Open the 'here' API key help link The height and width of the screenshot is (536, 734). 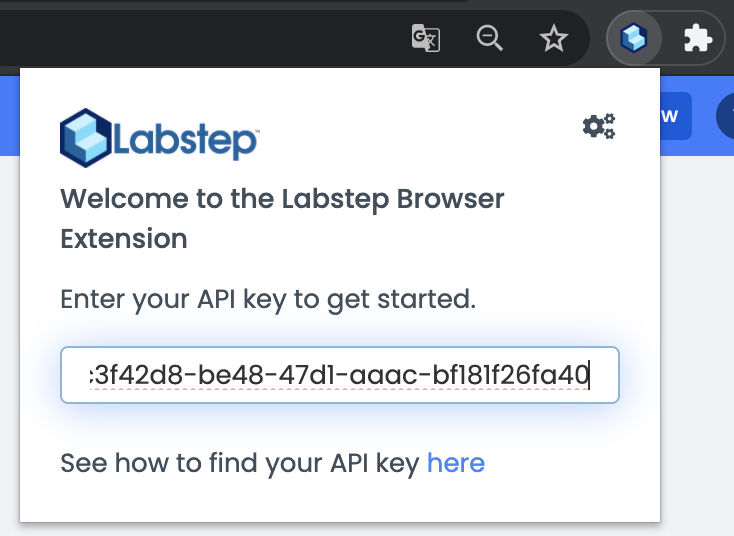(x=455, y=463)
